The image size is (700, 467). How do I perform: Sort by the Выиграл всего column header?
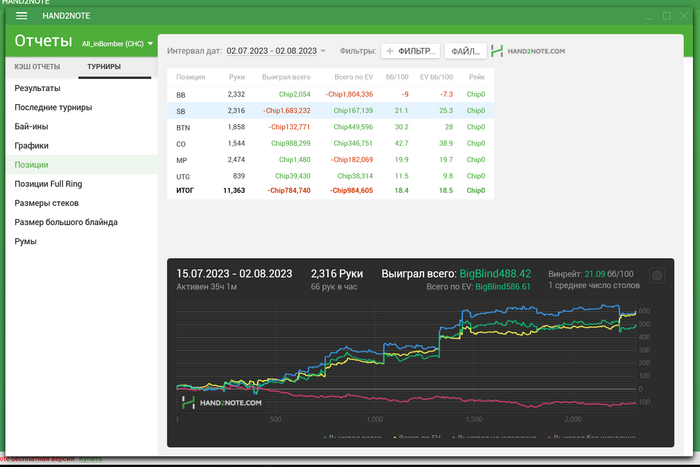click(x=286, y=77)
